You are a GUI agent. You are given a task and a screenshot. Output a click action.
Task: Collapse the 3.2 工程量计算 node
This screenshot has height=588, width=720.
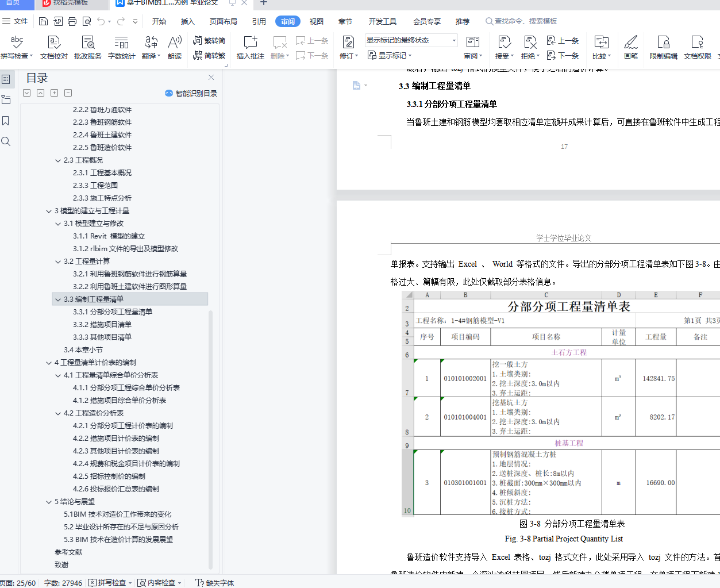pyautogui.click(x=58, y=262)
